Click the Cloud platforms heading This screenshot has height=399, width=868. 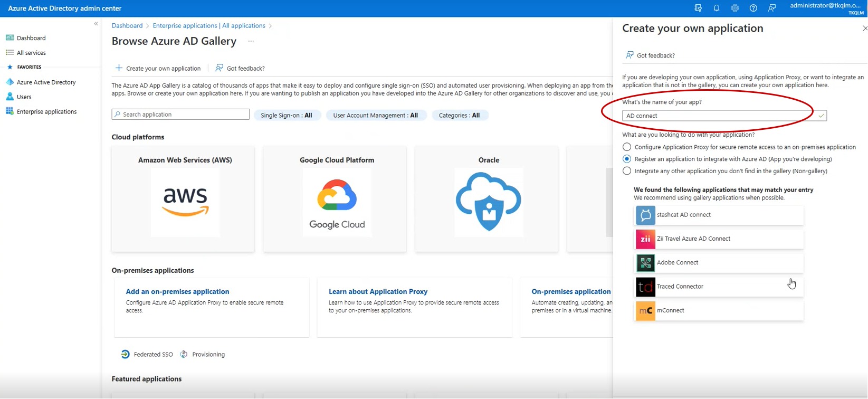pos(138,137)
